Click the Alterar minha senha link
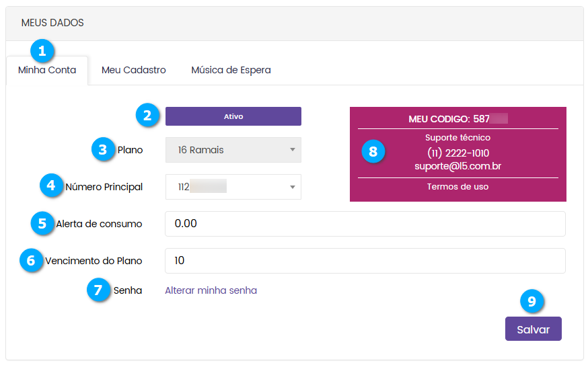 click(x=211, y=290)
